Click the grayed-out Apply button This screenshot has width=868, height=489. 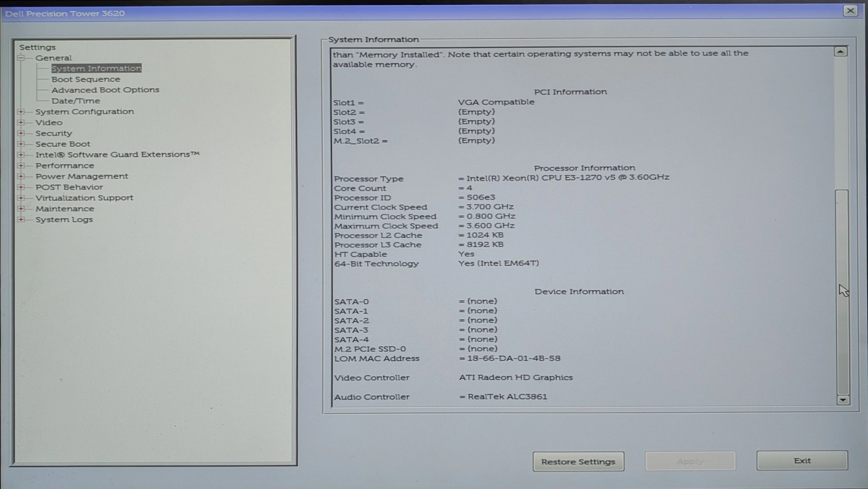[x=690, y=461]
